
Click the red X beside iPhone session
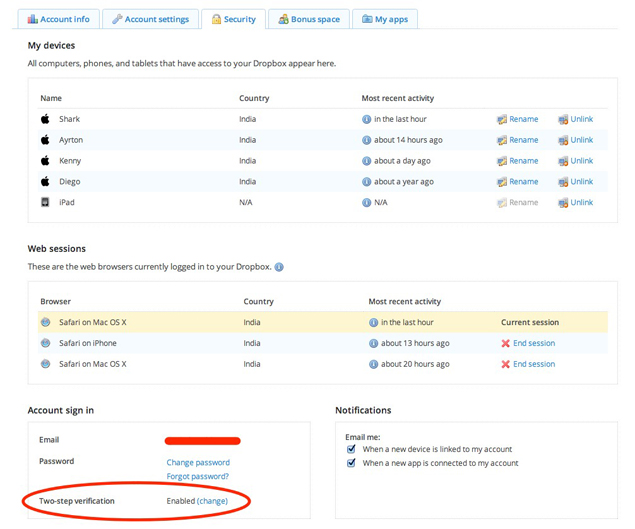pos(505,343)
